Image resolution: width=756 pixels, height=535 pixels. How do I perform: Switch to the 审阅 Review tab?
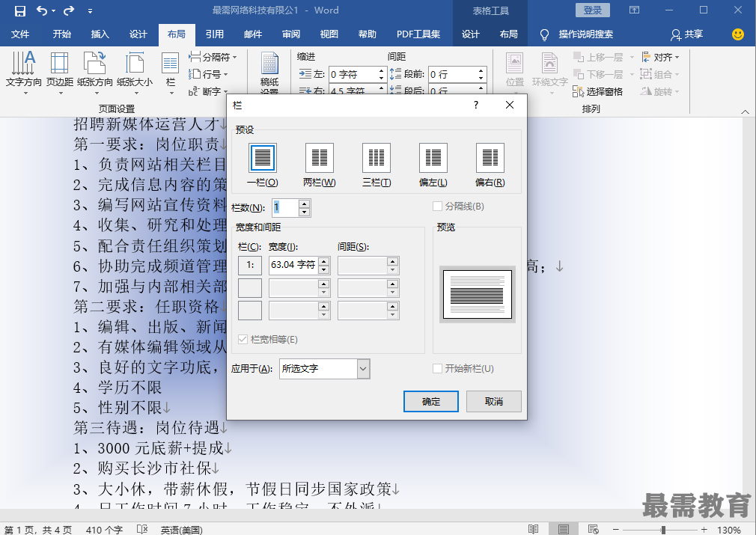coord(291,34)
